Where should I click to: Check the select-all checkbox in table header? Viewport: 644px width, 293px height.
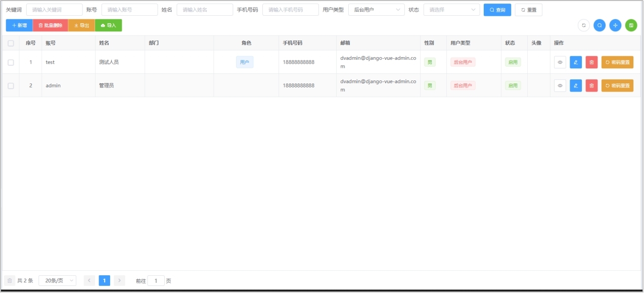click(x=10, y=43)
